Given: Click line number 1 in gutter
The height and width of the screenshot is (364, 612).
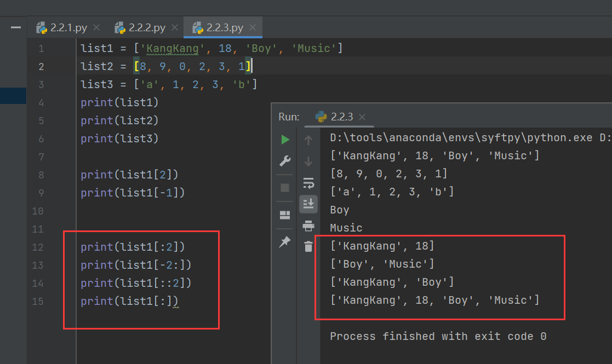Looking at the screenshot, I should pyautogui.click(x=42, y=49).
